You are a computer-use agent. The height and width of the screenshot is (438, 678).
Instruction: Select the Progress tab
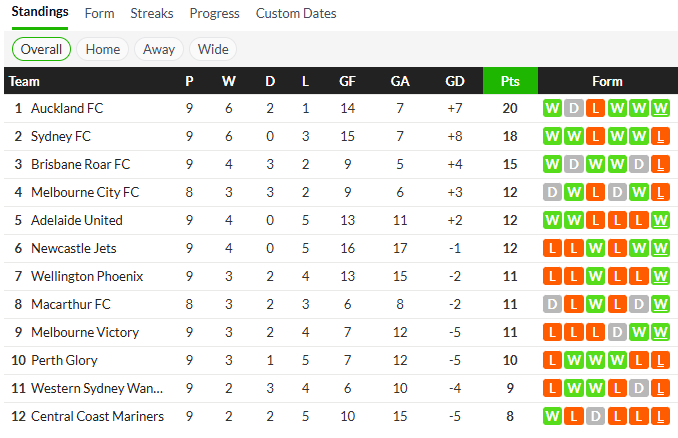[214, 14]
